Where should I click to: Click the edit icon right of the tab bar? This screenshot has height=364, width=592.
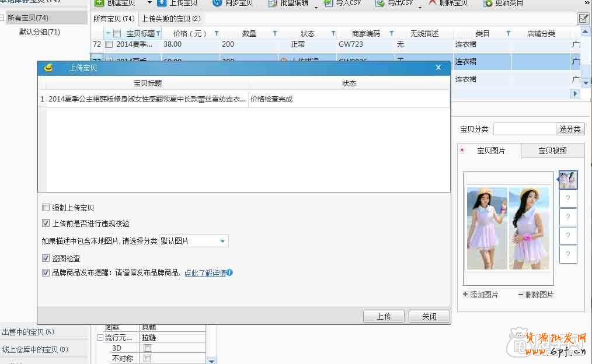(583, 19)
